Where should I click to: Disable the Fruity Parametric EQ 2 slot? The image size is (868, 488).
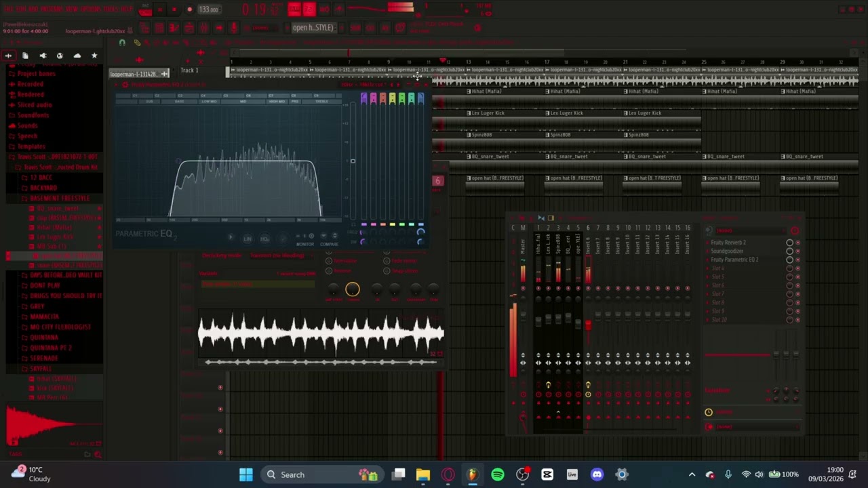click(x=797, y=260)
